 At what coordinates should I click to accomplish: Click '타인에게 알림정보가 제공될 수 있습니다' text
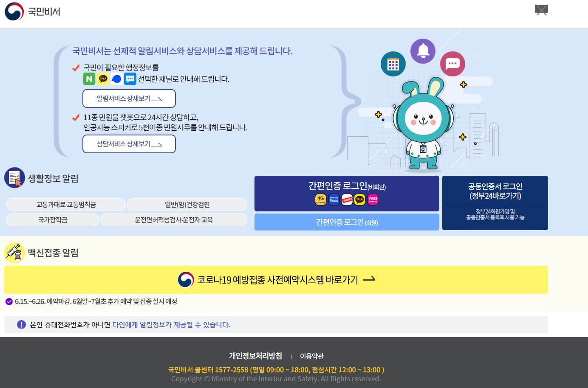171,325
